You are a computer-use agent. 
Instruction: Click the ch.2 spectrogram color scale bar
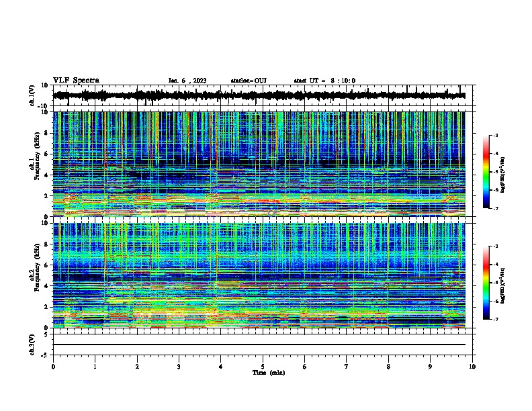486,283
